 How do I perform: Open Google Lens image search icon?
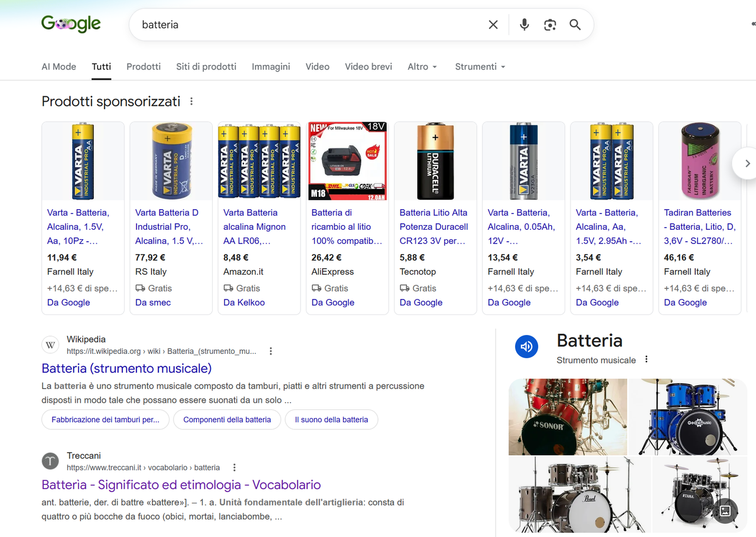550,25
